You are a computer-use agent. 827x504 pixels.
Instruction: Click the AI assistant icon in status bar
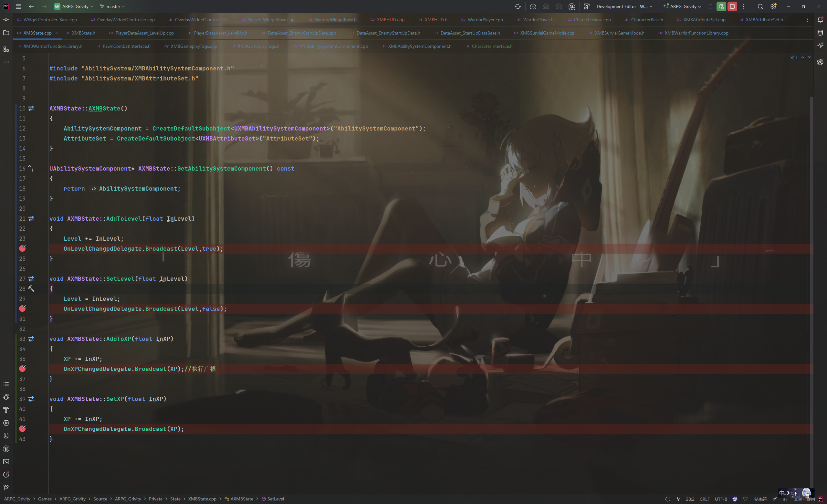735,499
